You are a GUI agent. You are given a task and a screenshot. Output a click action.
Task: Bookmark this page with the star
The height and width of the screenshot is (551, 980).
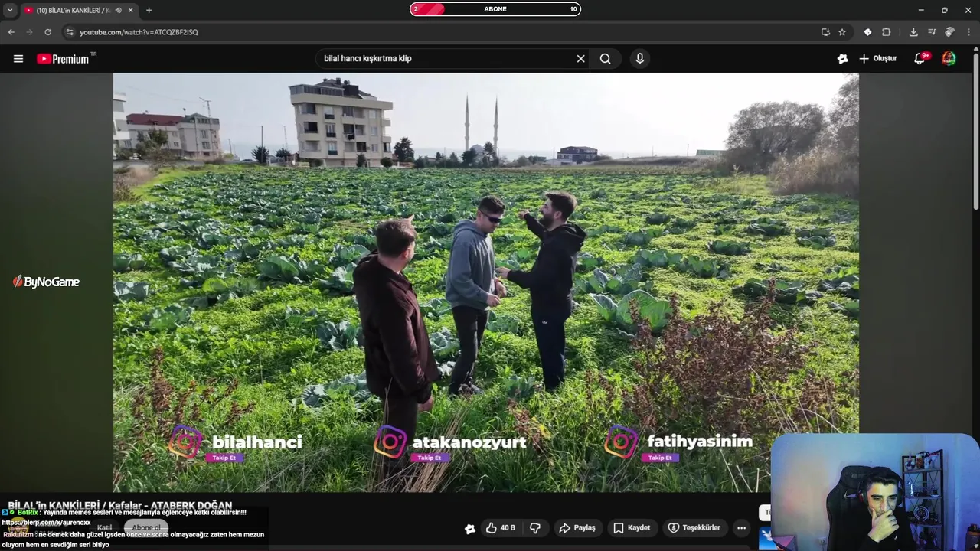(x=842, y=32)
